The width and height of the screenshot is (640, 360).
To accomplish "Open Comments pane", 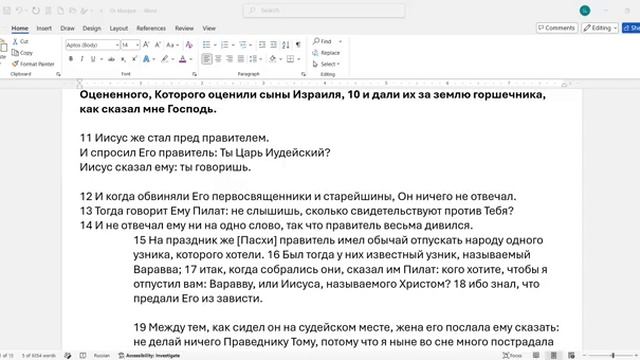I will click(557, 28).
